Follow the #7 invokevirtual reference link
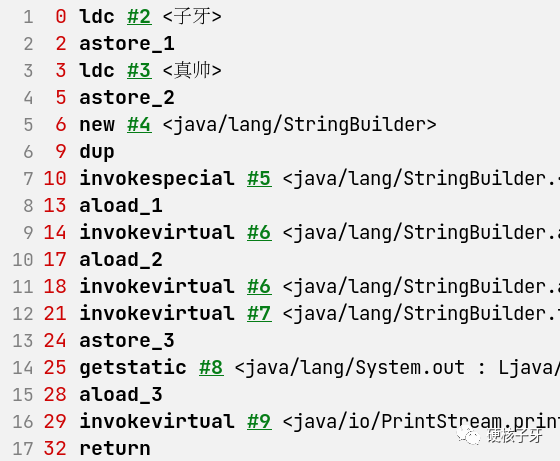The image size is (560, 461). (x=259, y=314)
